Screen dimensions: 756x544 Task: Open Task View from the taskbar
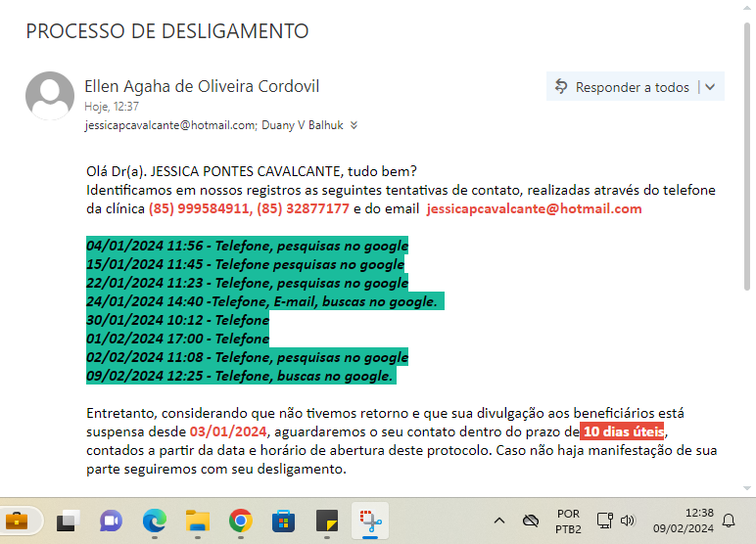click(x=68, y=520)
